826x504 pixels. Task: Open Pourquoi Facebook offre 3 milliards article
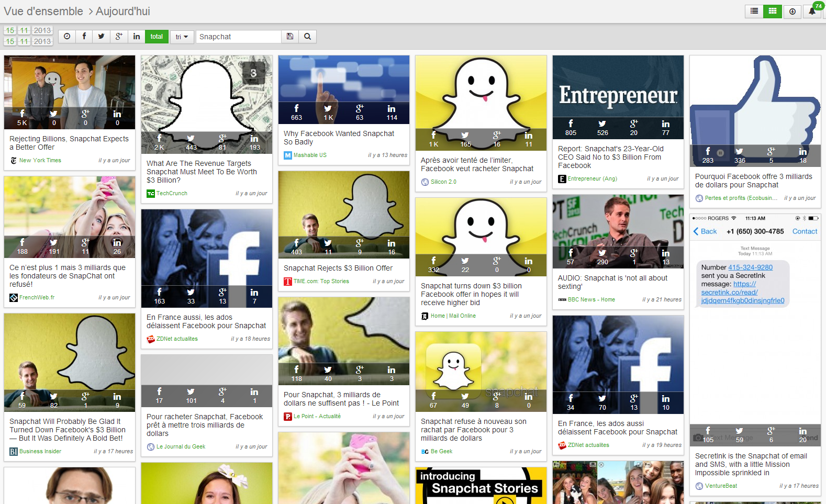pos(754,181)
